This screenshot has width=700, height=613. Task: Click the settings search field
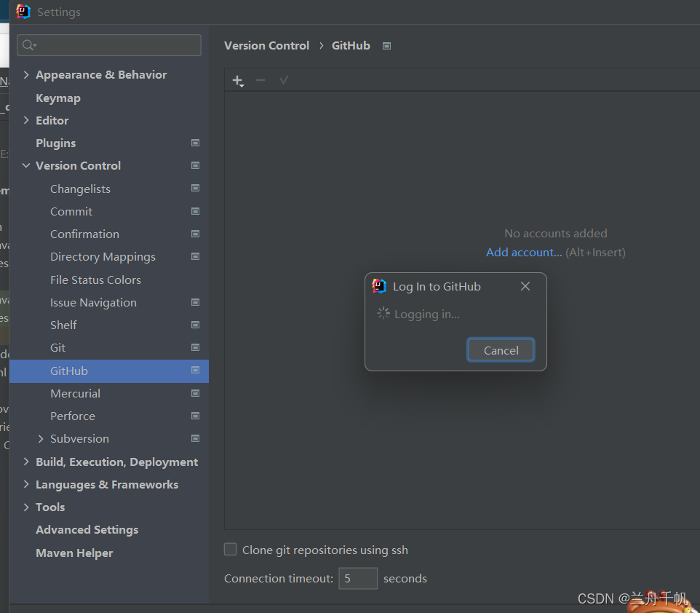[x=109, y=45]
